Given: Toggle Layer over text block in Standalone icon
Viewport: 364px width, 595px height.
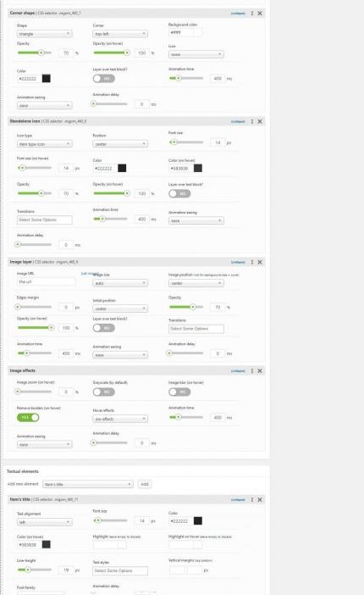Looking at the screenshot, I should pyautogui.click(x=179, y=193).
